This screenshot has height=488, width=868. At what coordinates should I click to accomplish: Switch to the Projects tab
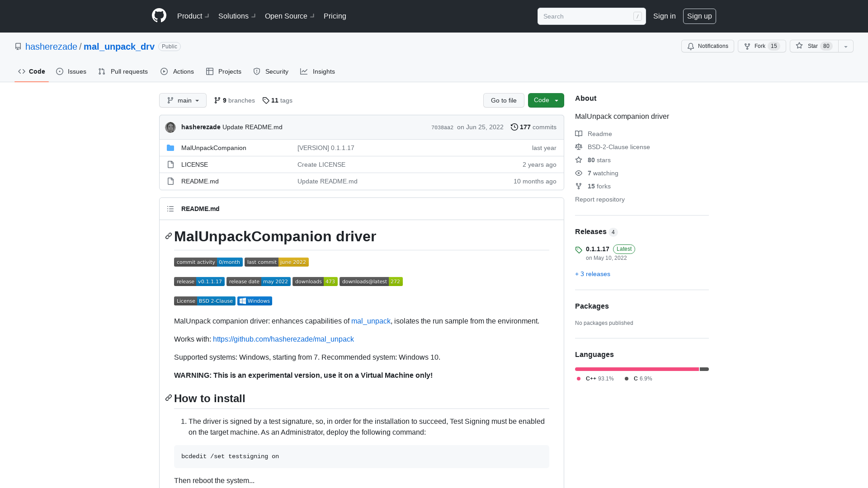tap(224, 71)
